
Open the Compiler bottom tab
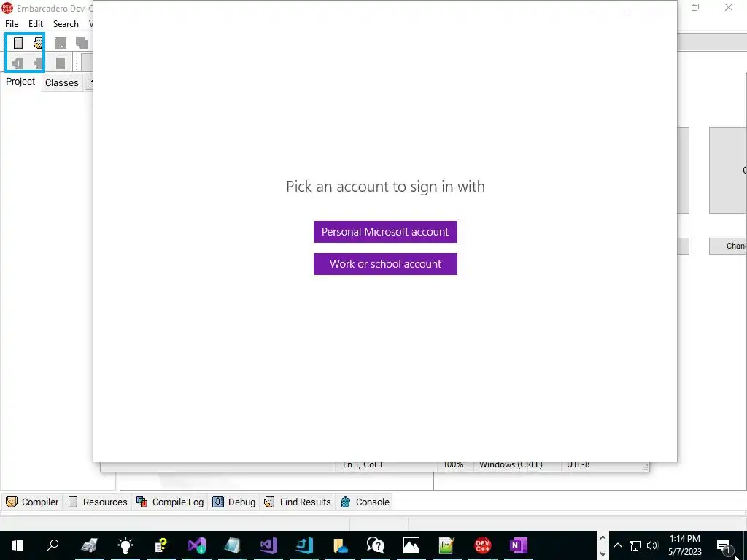[x=32, y=502]
